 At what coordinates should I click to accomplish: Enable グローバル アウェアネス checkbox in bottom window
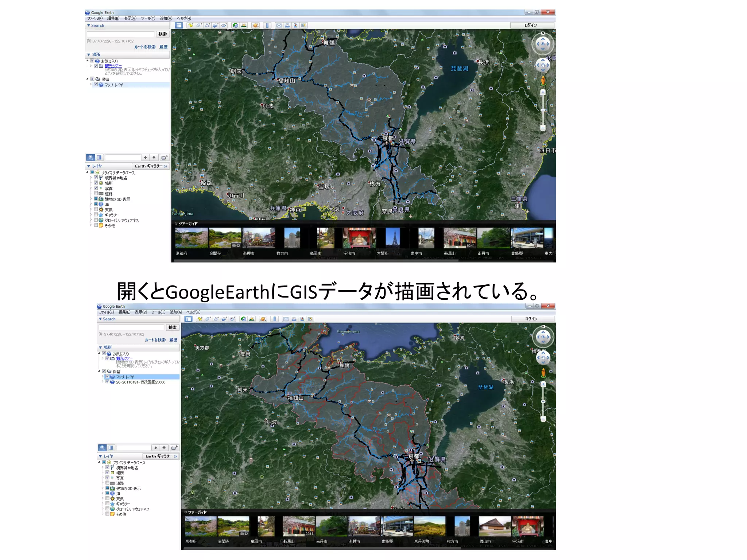coord(108,509)
